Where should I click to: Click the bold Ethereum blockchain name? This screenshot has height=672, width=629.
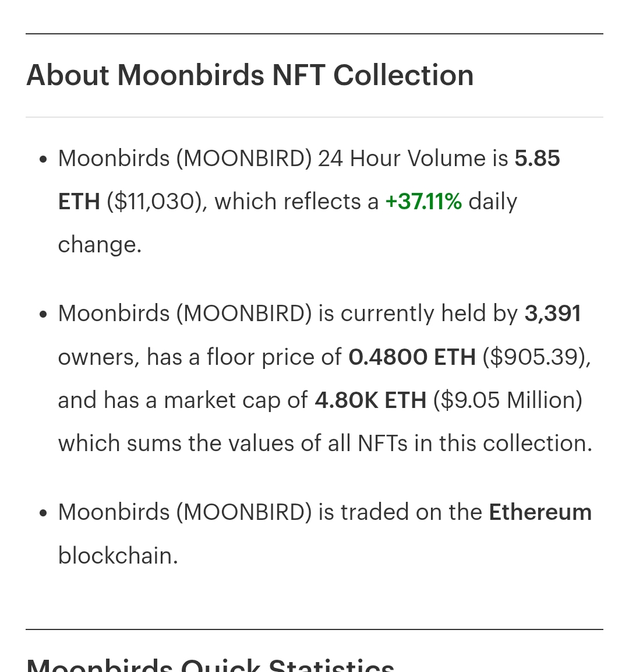click(540, 512)
